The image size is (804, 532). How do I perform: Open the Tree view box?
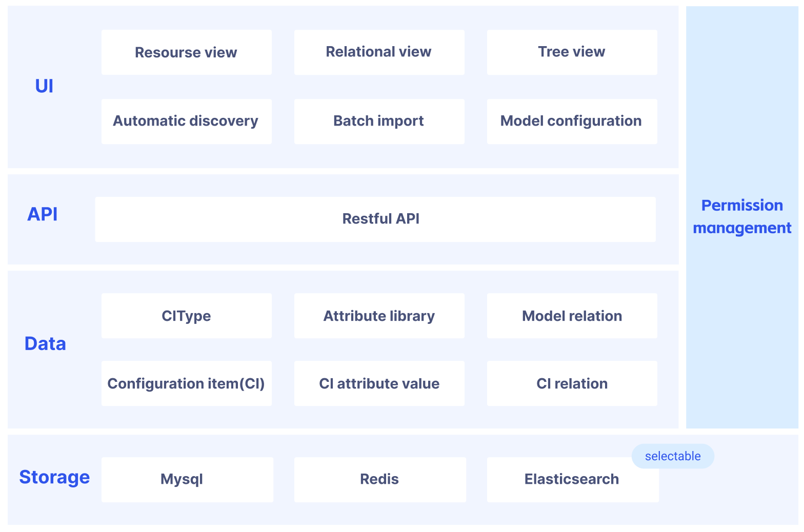[572, 52]
